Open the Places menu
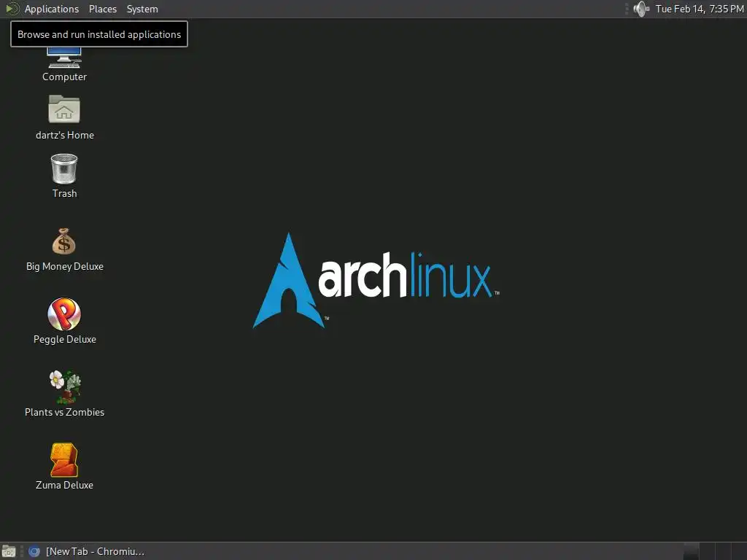This screenshot has width=747, height=560. tap(103, 9)
